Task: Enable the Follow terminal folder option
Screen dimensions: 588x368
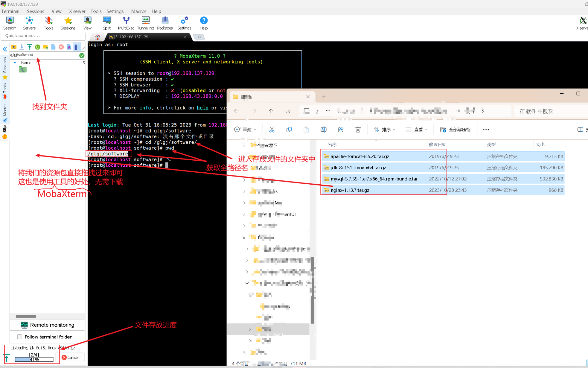Action: (x=20, y=337)
